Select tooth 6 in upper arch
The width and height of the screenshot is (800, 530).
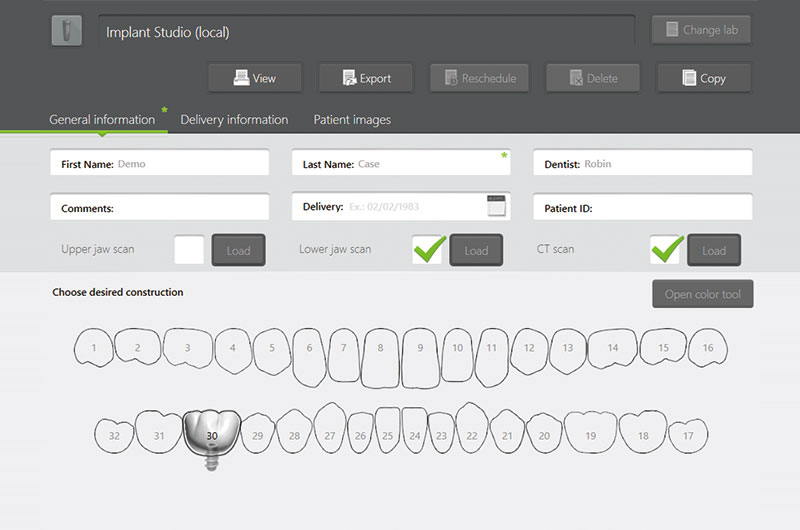(309, 357)
